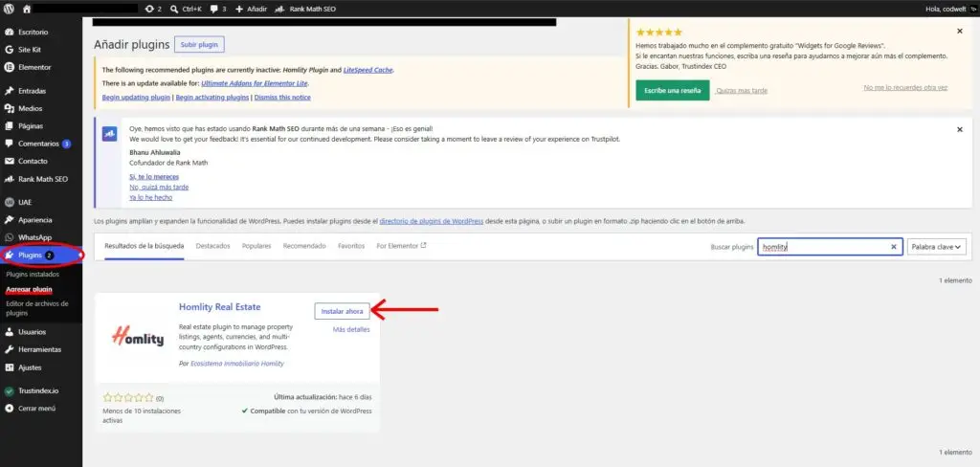Open Editor de archivos de plugins
Viewport: 980px width, 467px height.
(x=37, y=308)
